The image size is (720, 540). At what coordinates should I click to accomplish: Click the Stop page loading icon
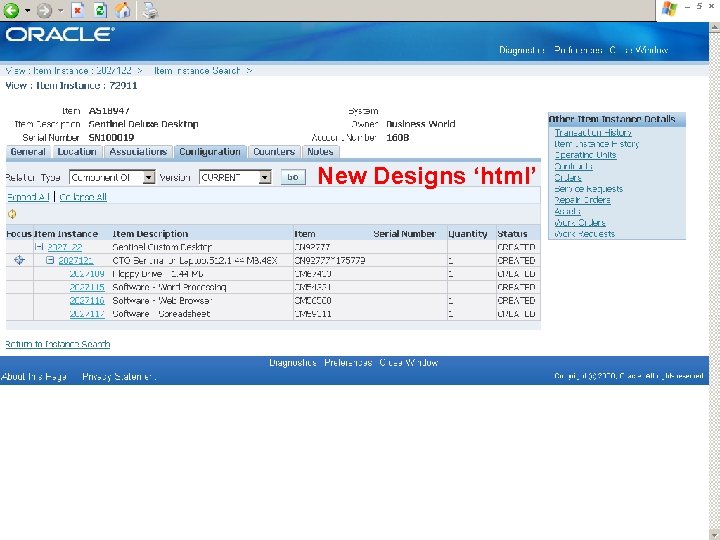[78, 10]
